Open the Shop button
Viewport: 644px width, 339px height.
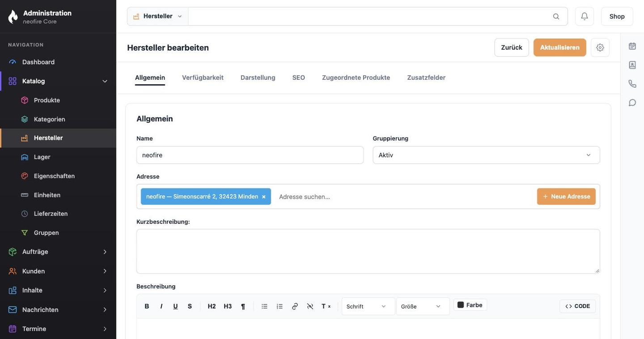coord(617,16)
